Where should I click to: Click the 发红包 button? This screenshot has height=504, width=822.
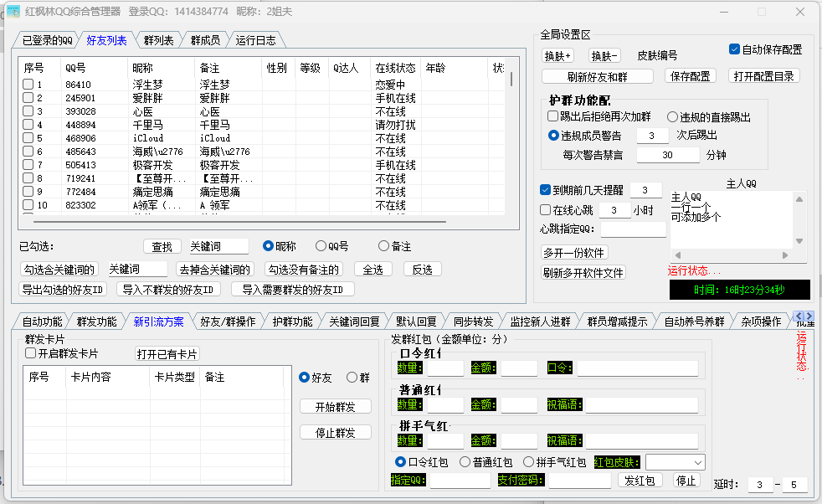(640, 481)
